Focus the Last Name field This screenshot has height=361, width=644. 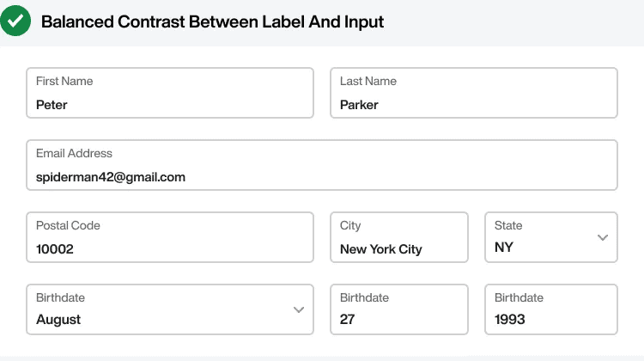click(474, 93)
